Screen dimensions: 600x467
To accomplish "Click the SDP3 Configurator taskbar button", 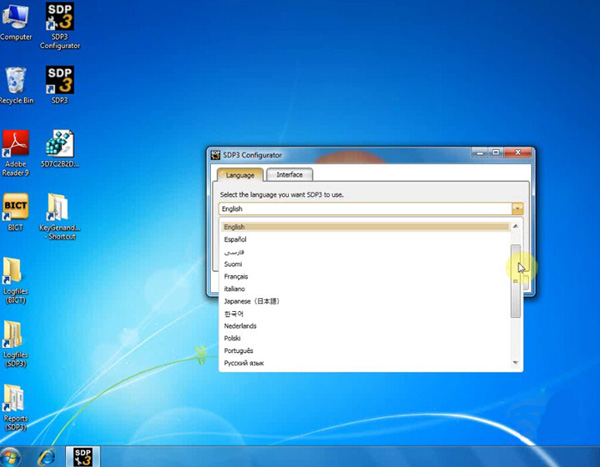I will [83, 457].
